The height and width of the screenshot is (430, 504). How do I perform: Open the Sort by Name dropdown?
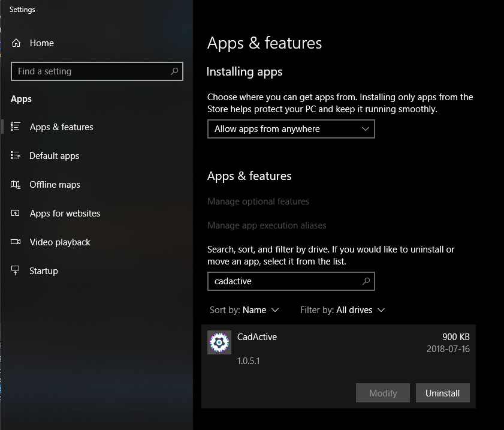[245, 310]
